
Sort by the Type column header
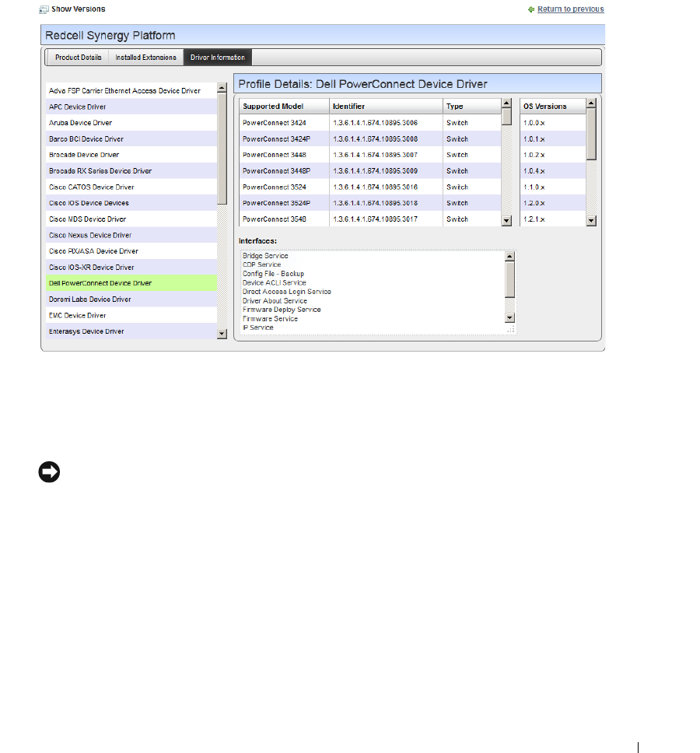click(472, 106)
